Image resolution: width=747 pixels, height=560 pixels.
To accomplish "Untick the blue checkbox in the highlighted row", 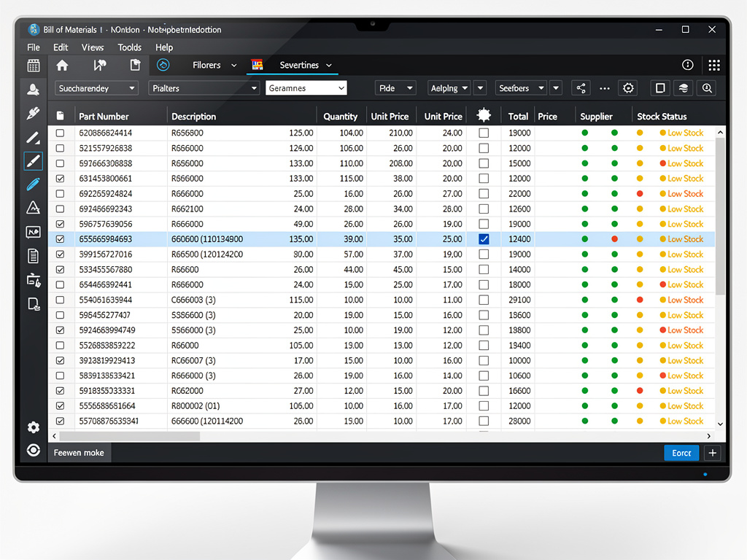I will coord(484,239).
